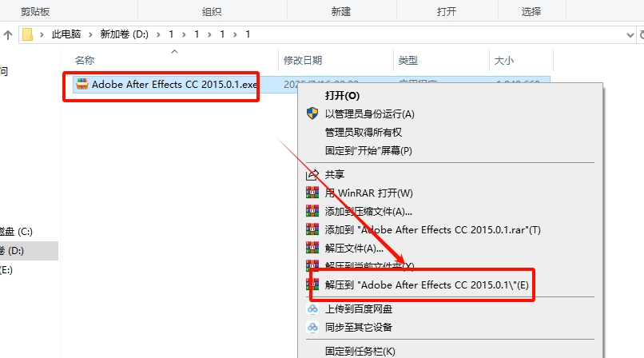644x358 pixels.
Task: Click the folder icon in address bar
Action: (x=27, y=34)
